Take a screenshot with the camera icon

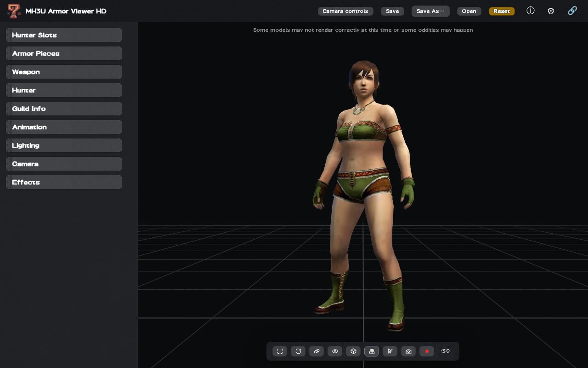[x=408, y=351]
